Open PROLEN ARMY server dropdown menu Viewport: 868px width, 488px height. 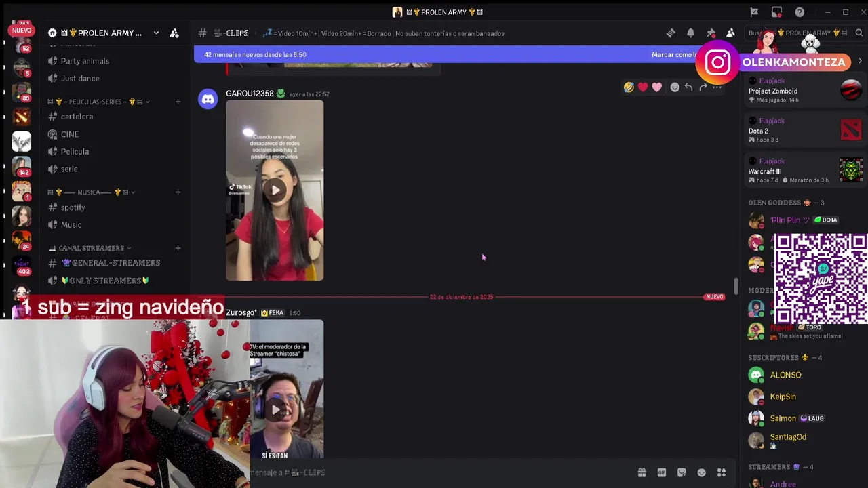coord(156,33)
